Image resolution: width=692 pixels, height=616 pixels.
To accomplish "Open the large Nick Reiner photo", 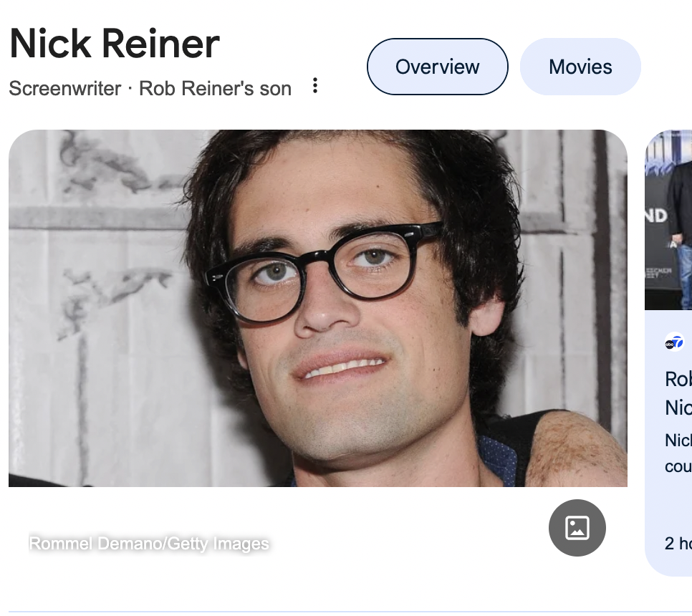I will pos(318,308).
